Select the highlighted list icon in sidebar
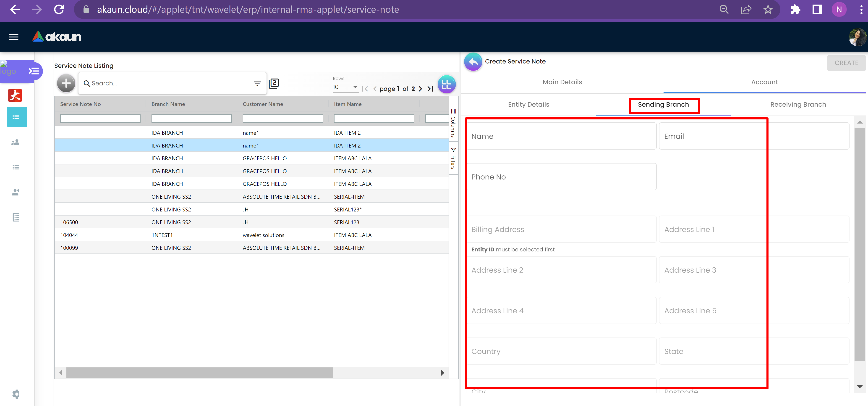Image resolution: width=868 pixels, height=406 pixels. point(17,117)
